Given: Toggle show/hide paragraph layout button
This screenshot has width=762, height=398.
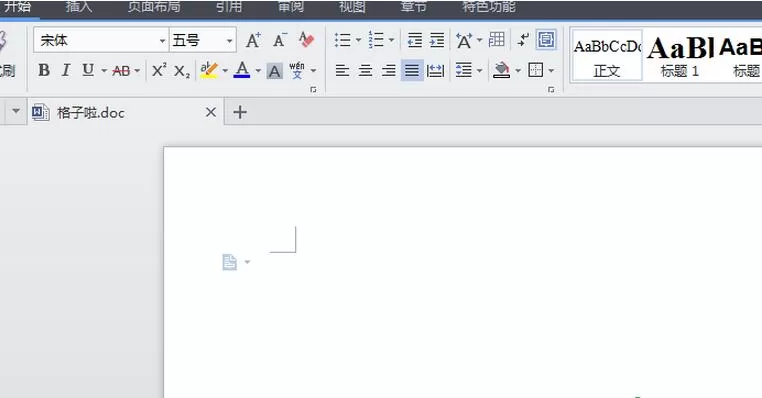Looking at the screenshot, I should coord(546,40).
